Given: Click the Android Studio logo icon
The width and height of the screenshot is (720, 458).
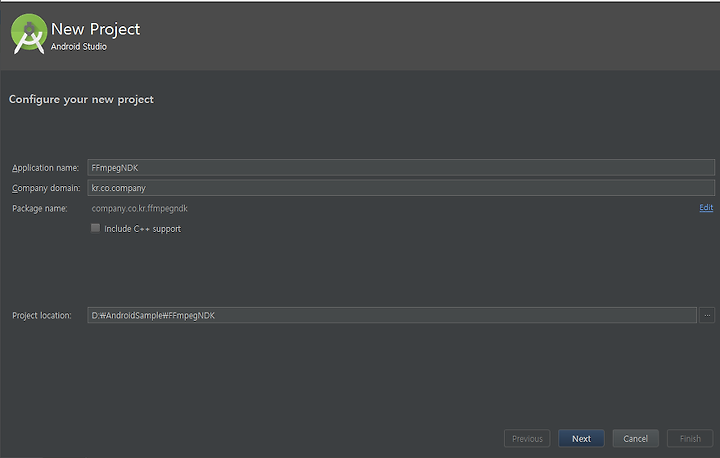Looking at the screenshot, I should click(29, 34).
